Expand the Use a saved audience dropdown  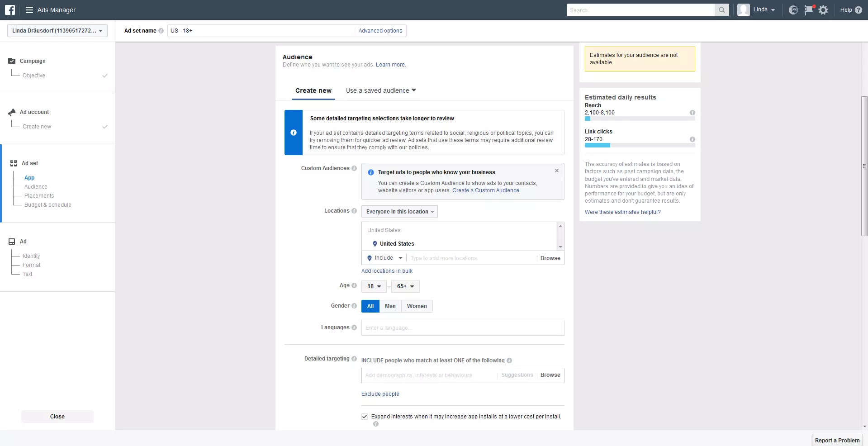381,90
